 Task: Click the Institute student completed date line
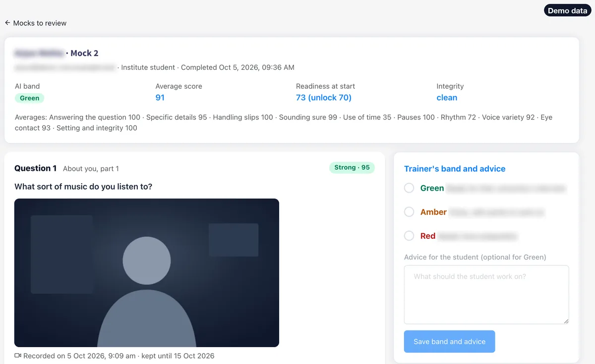point(208,67)
